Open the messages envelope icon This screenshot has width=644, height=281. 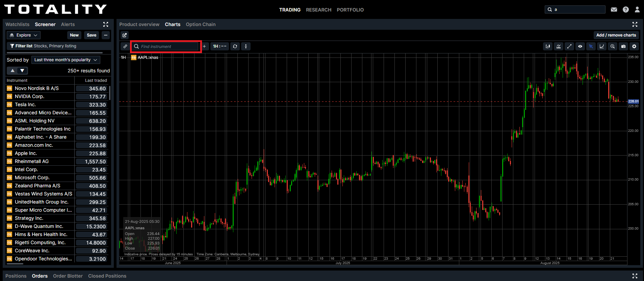[x=614, y=9]
